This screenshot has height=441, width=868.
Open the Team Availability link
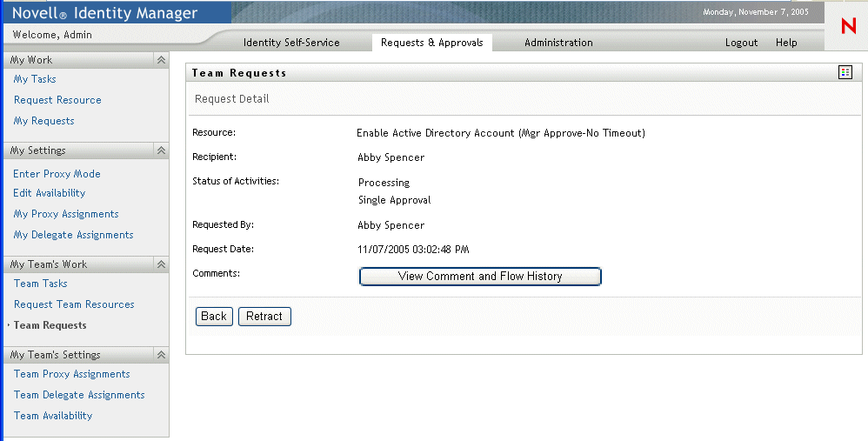click(52, 416)
